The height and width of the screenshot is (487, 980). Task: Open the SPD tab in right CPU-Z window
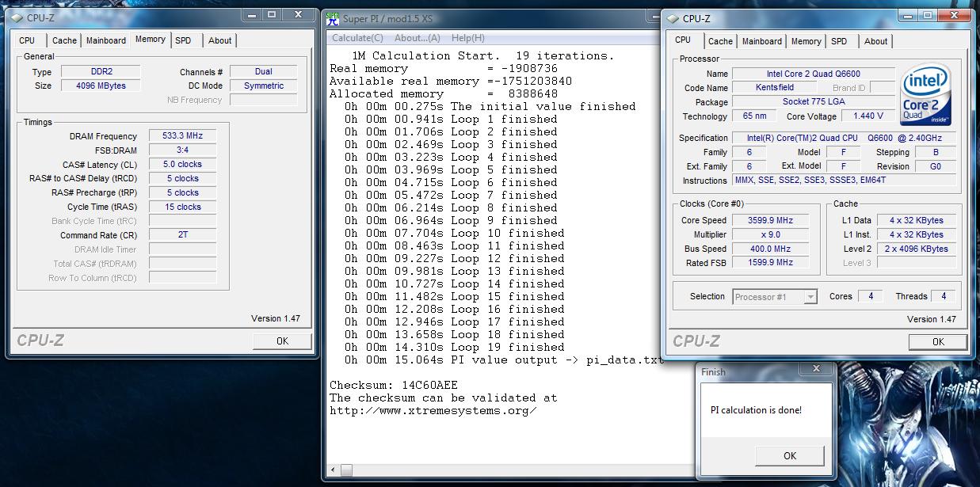tap(839, 41)
